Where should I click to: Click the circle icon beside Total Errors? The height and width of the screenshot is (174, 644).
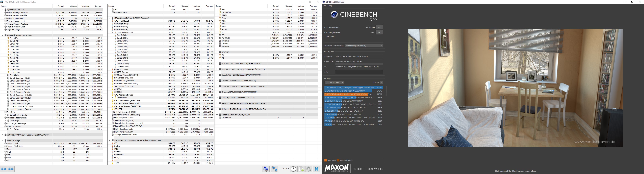point(220,118)
